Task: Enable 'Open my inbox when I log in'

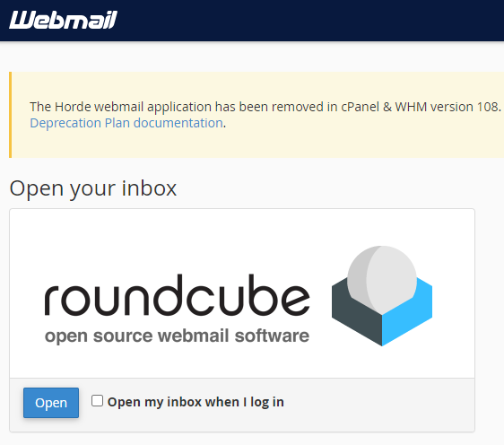Action: 97,401
